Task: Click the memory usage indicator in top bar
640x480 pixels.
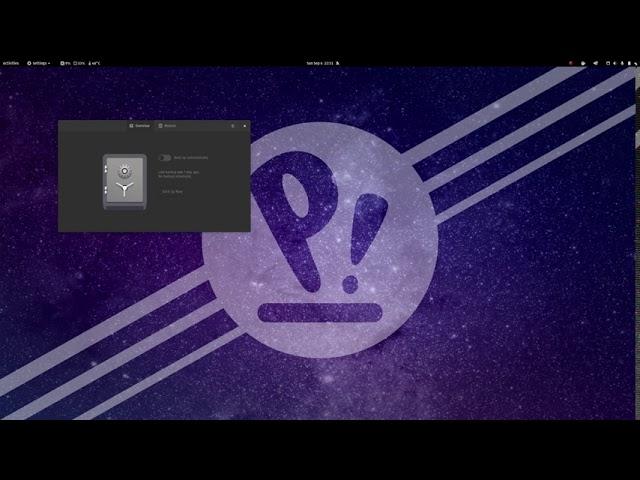Action: 79,63
